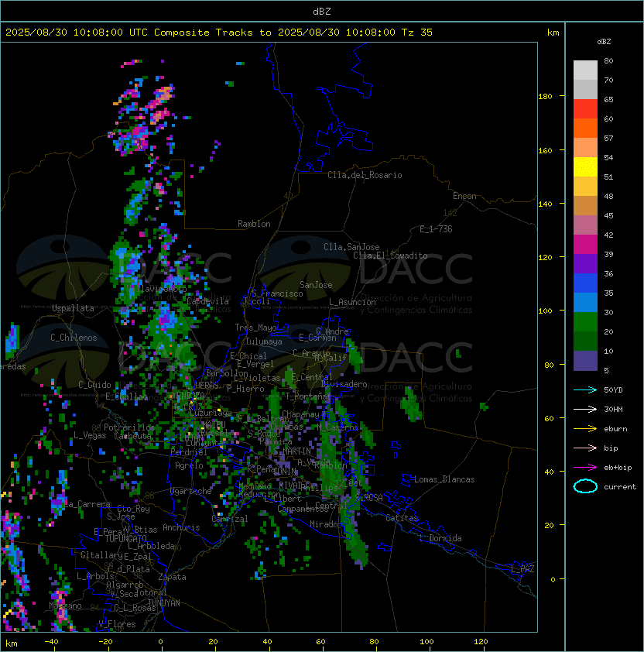Click the Lomas_Blancas map label
644x652 pixels.
click(x=444, y=479)
